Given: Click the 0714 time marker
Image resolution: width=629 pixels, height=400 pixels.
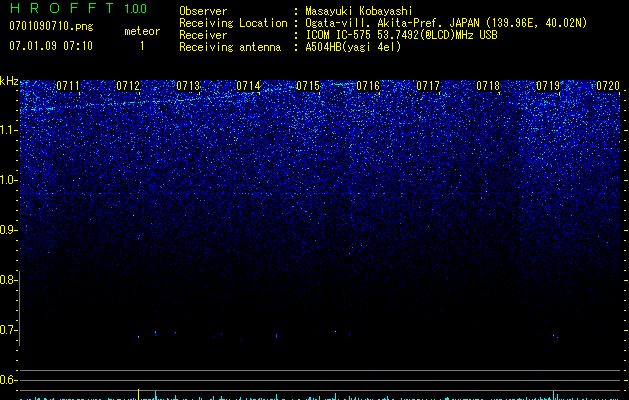Looking at the screenshot, I should [248, 86].
